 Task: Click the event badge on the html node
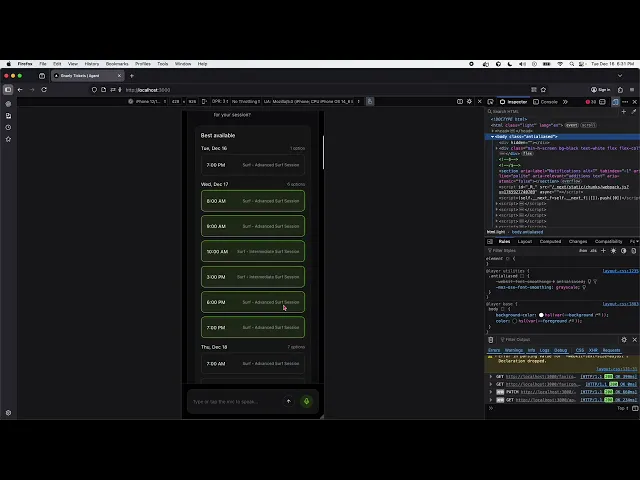point(571,125)
